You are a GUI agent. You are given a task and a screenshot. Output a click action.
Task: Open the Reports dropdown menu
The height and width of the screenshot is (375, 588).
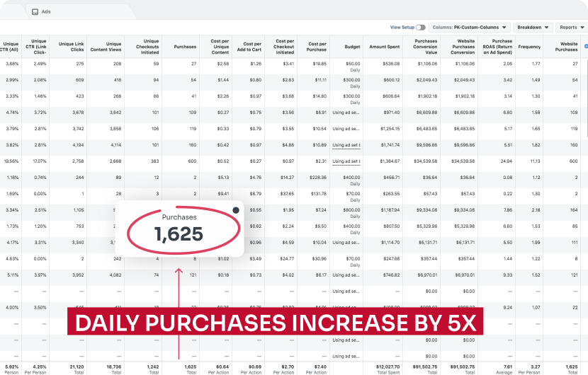point(571,28)
